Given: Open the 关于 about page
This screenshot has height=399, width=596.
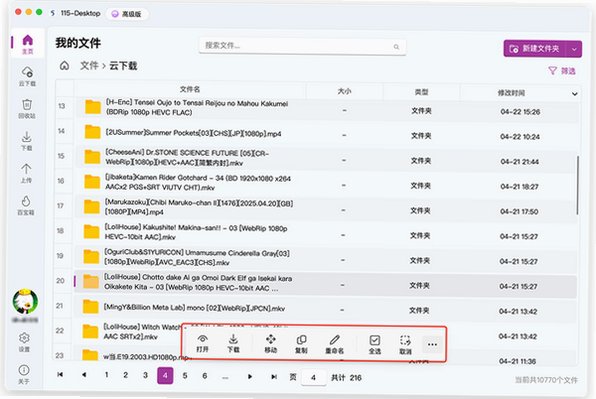Looking at the screenshot, I should click(24, 374).
